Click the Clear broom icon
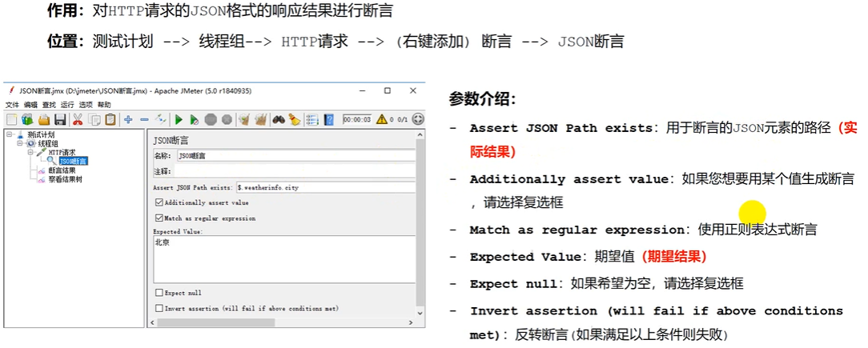 pyautogui.click(x=243, y=119)
